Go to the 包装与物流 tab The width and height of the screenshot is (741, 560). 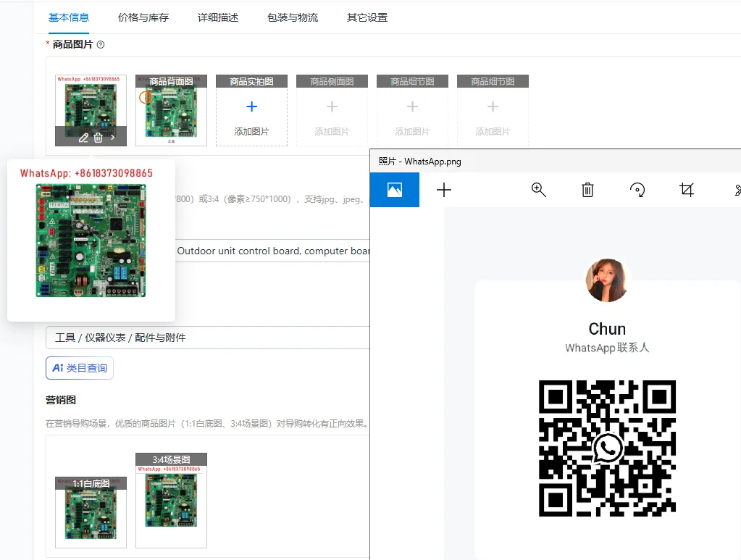293,17
